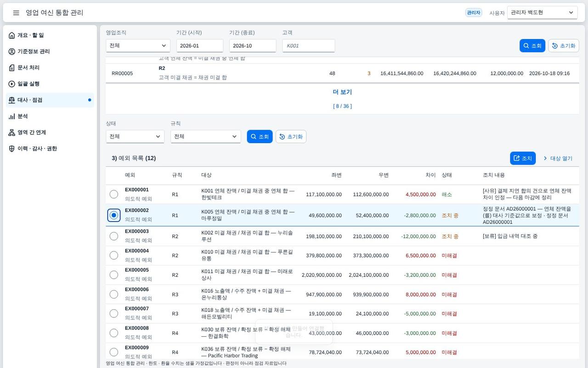Click the balance scale icon beside 대사 · 점검
The height and width of the screenshot is (368, 588).
tap(12, 100)
